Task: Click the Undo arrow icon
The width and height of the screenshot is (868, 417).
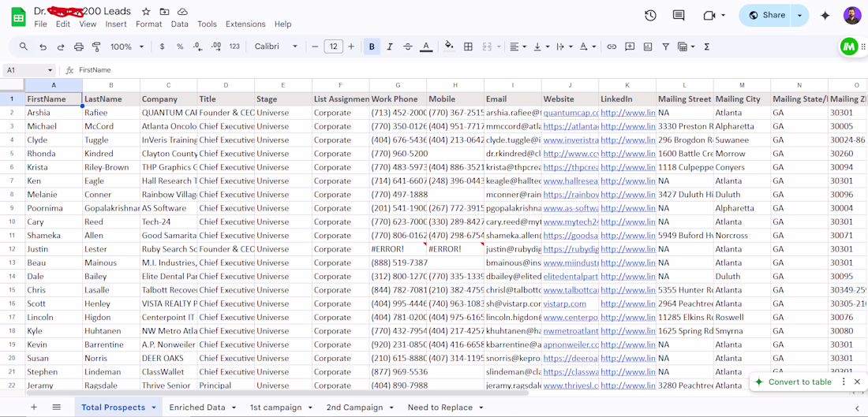Action: [x=43, y=47]
